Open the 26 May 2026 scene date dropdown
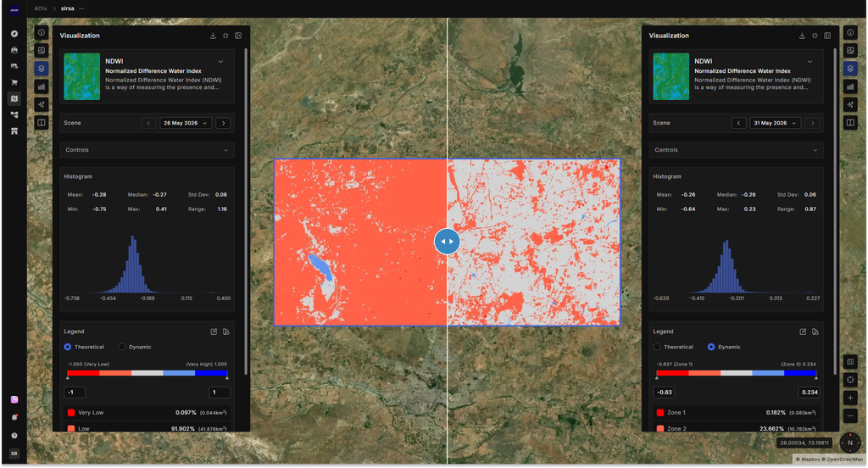 tap(186, 123)
